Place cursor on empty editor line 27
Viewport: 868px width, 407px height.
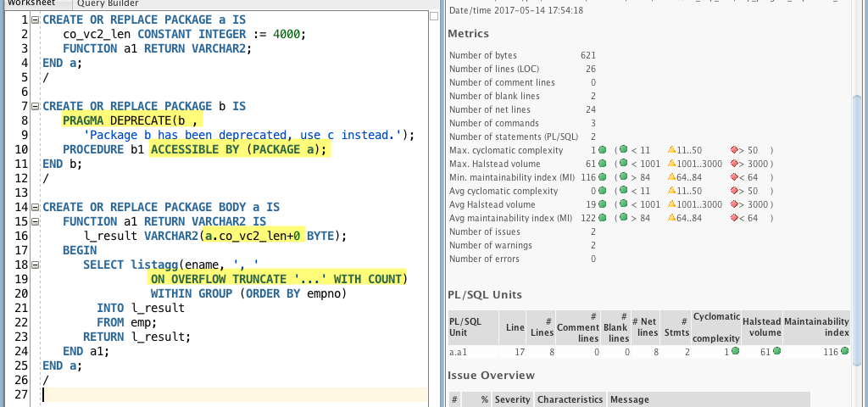(x=234, y=394)
